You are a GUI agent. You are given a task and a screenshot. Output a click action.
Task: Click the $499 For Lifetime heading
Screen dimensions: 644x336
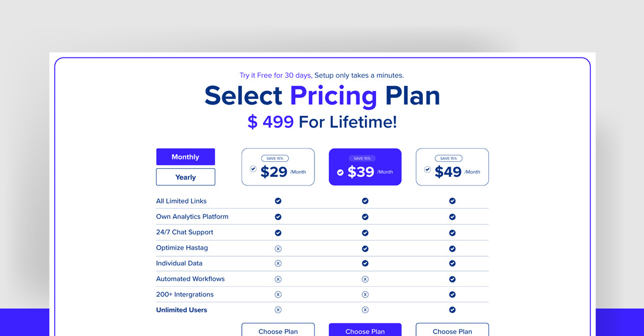click(322, 122)
